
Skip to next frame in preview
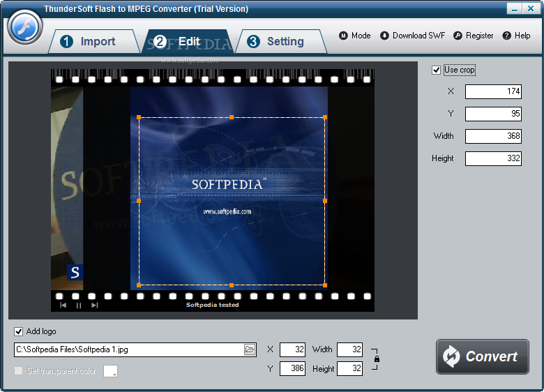coord(95,306)
